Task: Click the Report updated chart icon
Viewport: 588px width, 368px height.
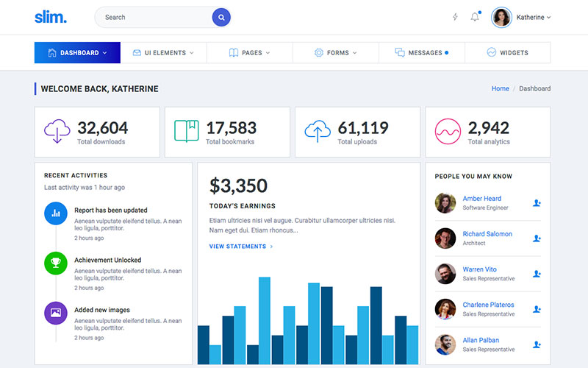Action: tap(56, 213)
